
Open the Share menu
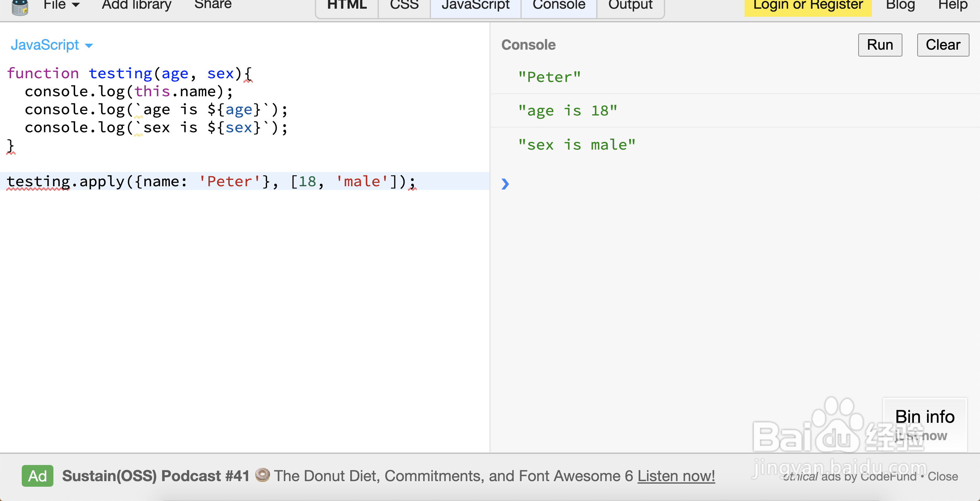[x=213, y=5]
